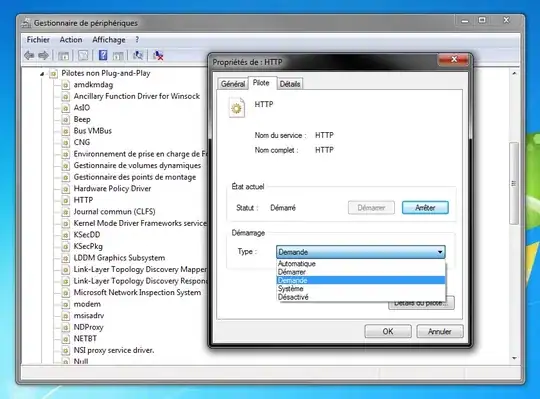
Task: Switch to the Général tab
Action: pos(233,84)
